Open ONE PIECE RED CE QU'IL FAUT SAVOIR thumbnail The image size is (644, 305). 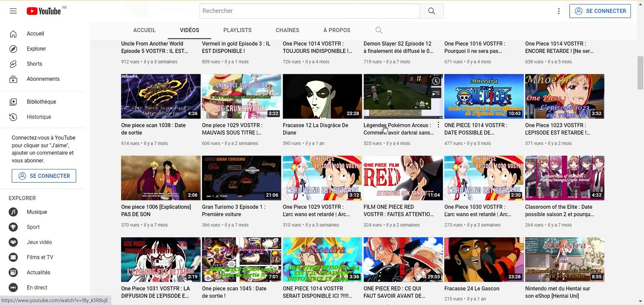pyautogui.click(x=403, y=260)
